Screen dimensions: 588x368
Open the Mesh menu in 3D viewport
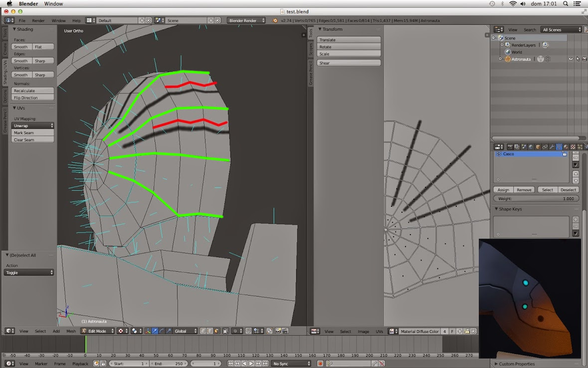point(71,331)
